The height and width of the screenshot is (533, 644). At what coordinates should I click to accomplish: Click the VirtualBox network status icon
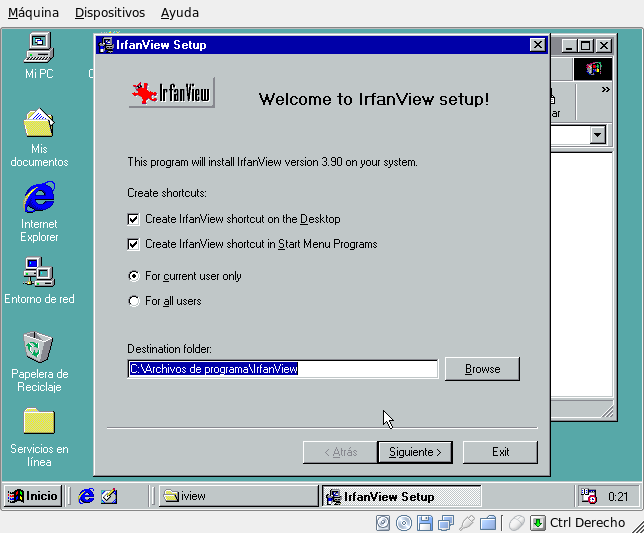click(446, 523)
